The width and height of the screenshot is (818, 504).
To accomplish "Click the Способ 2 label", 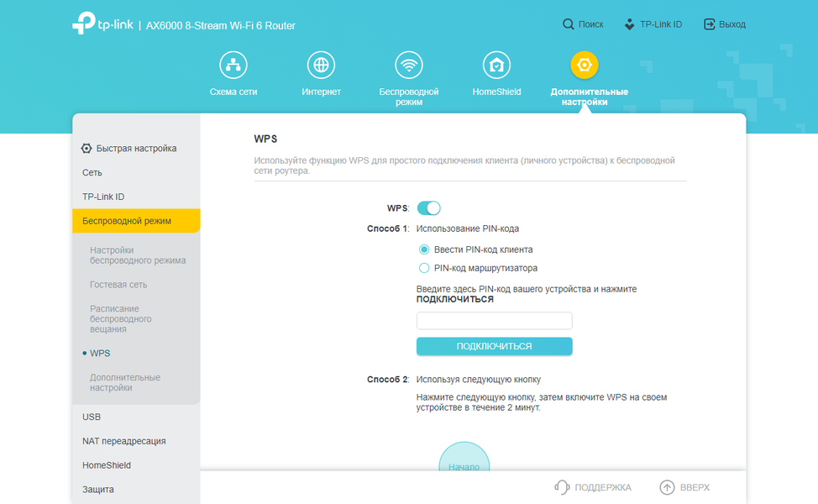I will [388, 380].
